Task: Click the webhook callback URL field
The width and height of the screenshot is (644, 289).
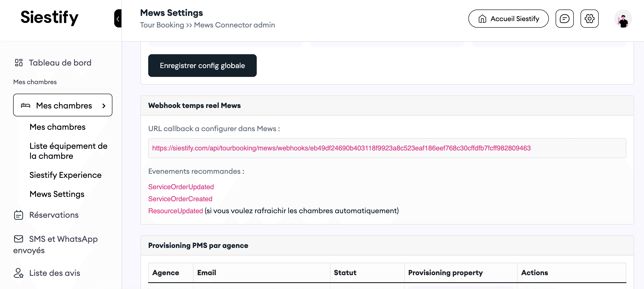Action: point(387,148)
